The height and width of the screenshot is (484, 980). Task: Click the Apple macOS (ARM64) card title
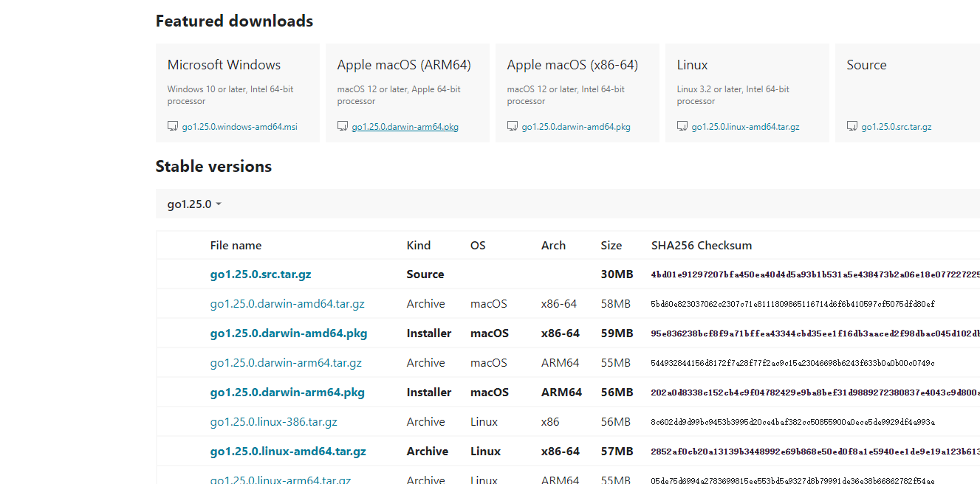click(x=404, y=65)
